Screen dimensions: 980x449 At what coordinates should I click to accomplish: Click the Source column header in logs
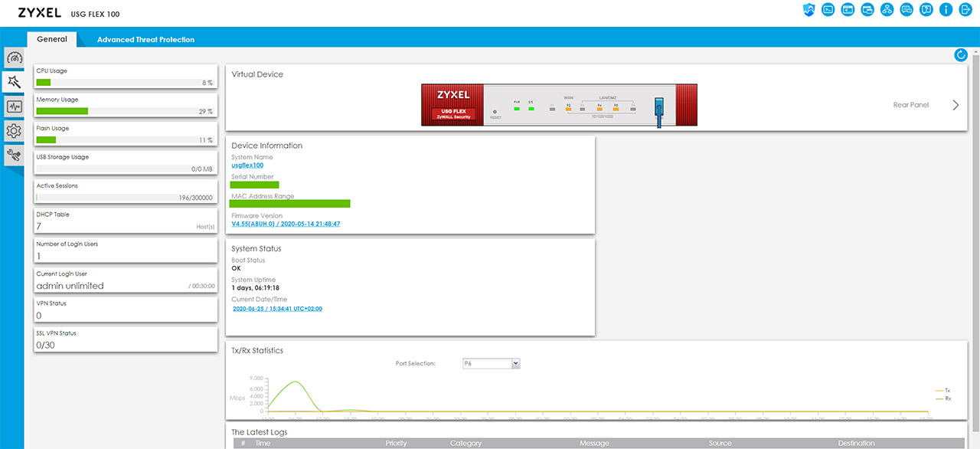(720, 443)
